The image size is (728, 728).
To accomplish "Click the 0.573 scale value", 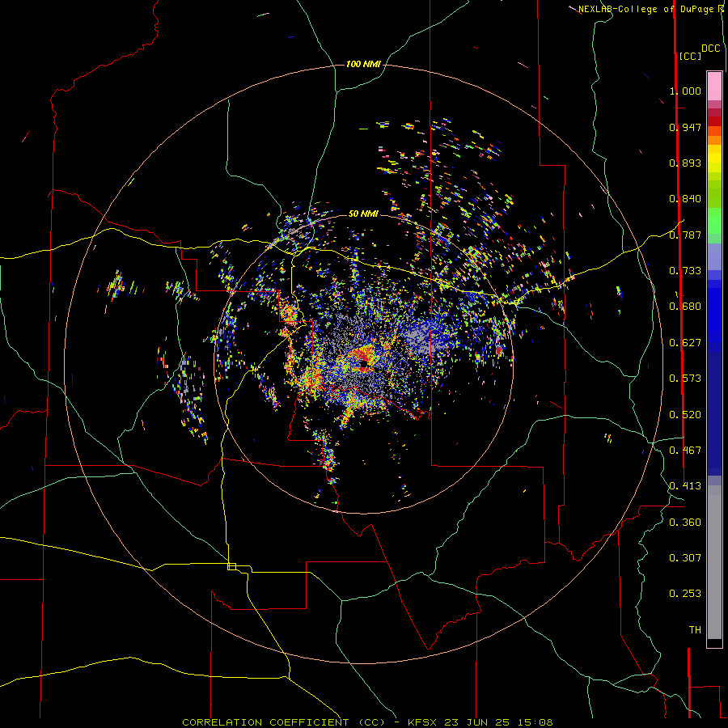I will [685, 379].
